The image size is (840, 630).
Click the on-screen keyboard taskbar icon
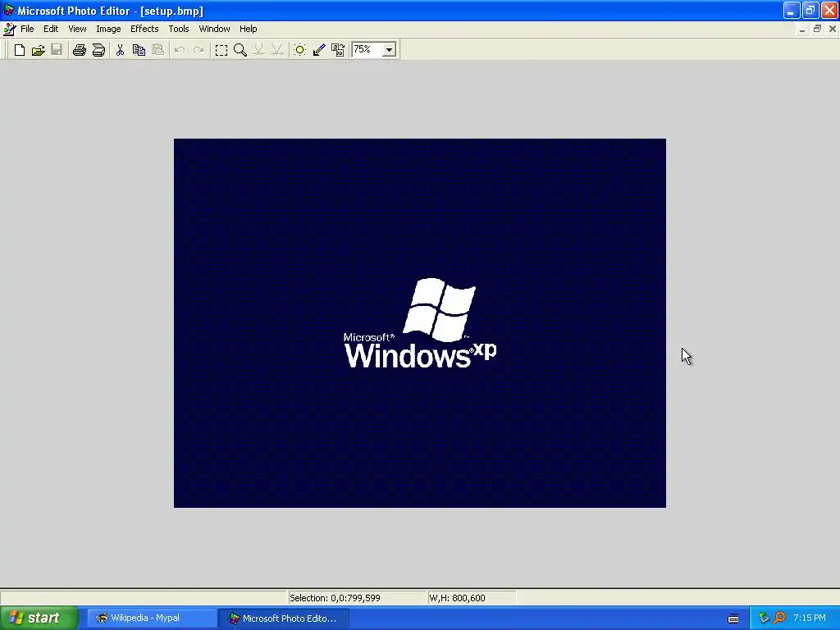(733, 619)
